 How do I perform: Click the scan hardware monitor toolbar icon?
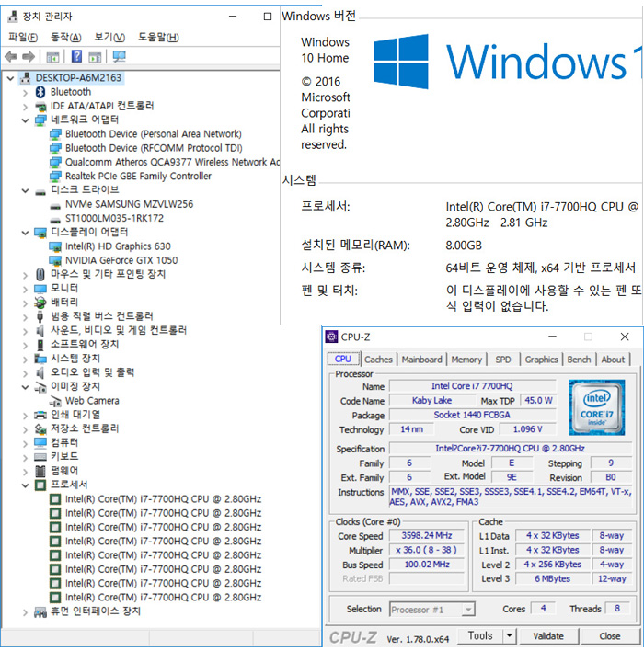coord(119,56)
